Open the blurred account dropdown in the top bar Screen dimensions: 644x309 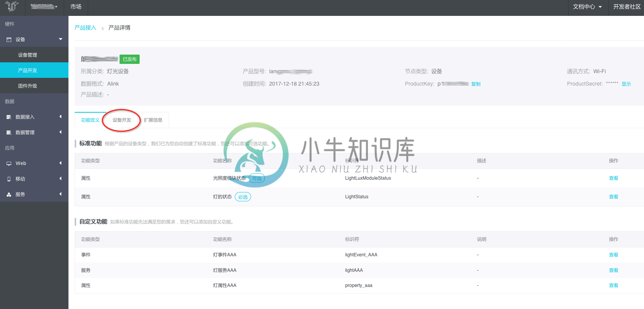(44, 7)
